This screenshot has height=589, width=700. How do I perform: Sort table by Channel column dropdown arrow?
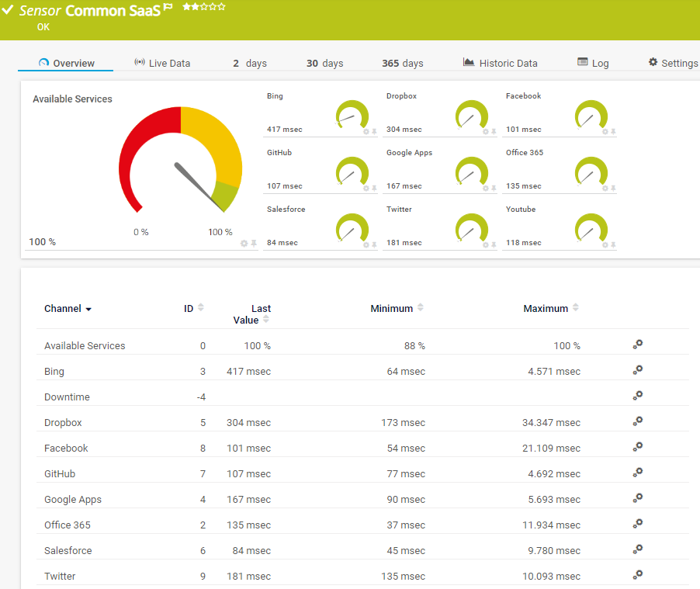88,310
